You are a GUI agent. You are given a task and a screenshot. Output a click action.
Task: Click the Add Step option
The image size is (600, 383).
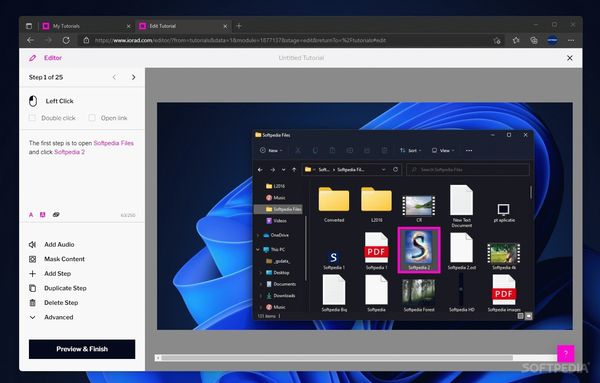[x=57, y=274]
